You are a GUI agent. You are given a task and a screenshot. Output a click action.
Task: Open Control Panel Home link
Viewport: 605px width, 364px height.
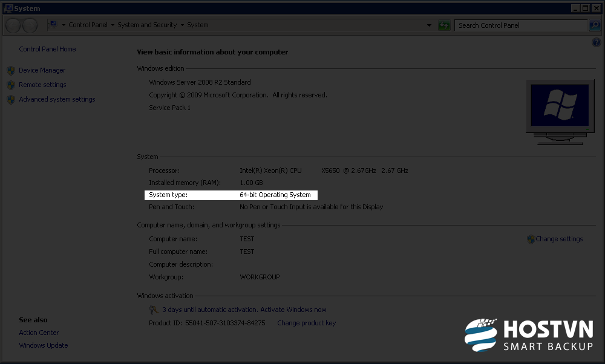coord(47,49)
